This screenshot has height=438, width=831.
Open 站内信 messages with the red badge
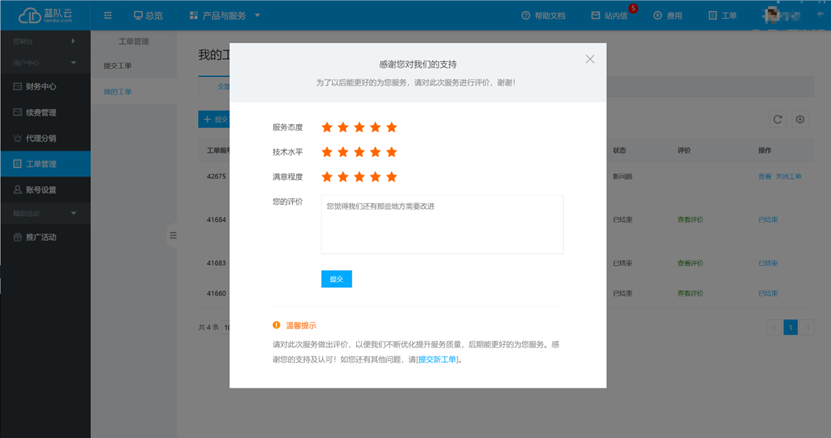(x=609, y=16)
